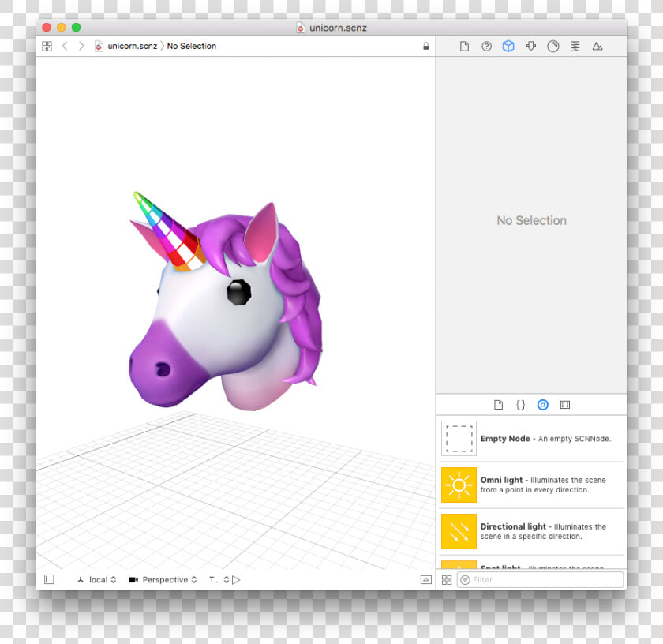Show the Media library icon

click(565, 405)
